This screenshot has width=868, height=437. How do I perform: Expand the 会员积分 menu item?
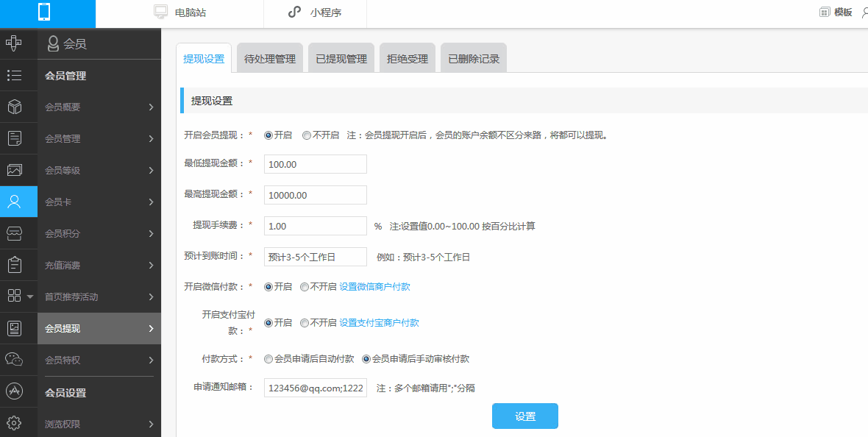click(x=99, y=233)
